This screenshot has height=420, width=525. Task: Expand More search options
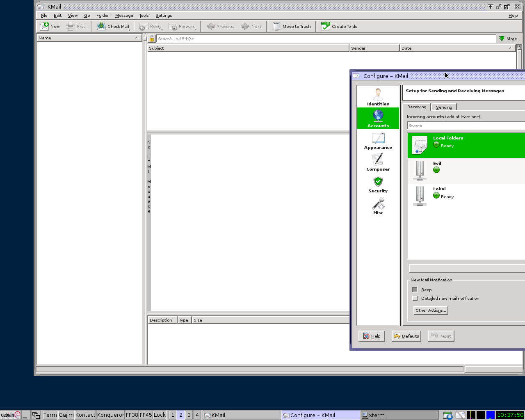(x=509, y=39)
